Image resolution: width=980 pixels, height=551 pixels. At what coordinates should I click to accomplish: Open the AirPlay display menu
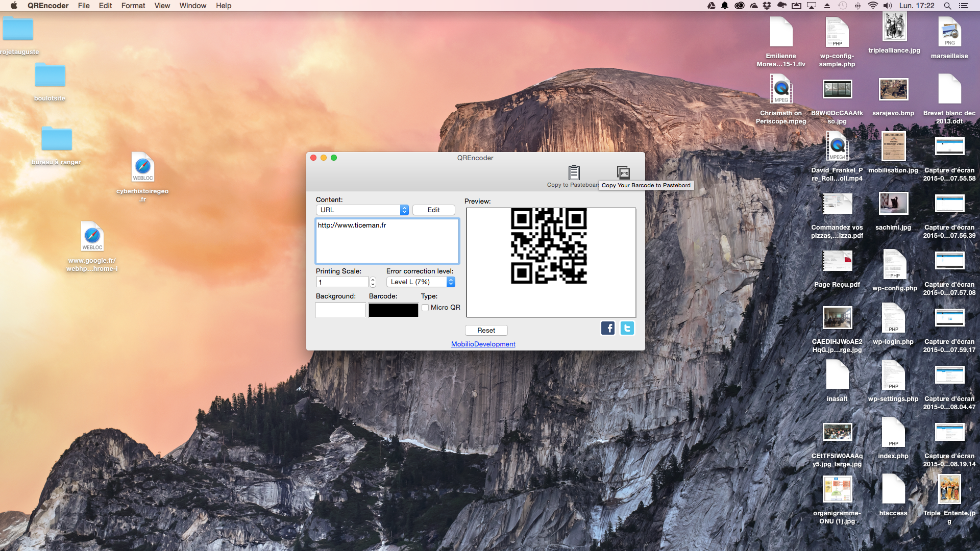[812, 6]
